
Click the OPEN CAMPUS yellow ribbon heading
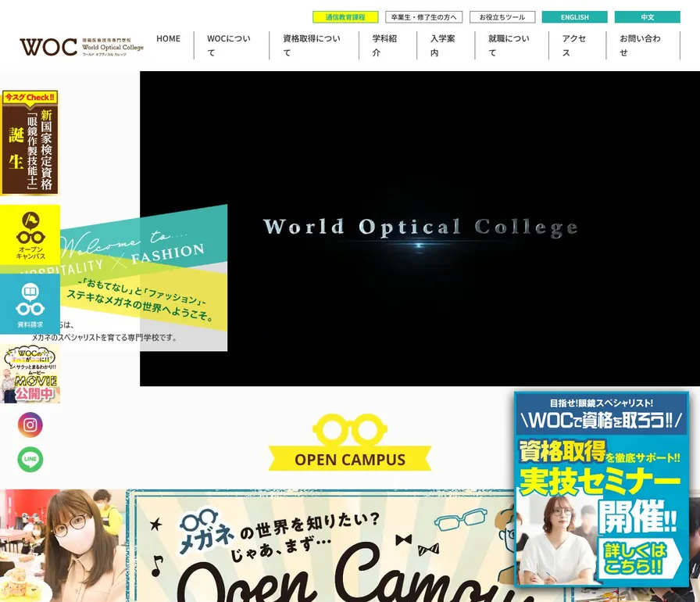349,459
